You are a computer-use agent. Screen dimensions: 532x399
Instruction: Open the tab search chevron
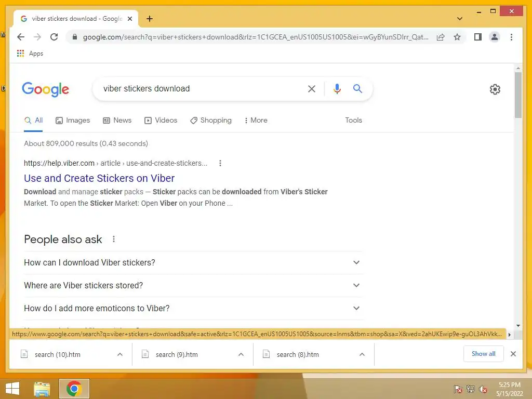tap(460, 19)
